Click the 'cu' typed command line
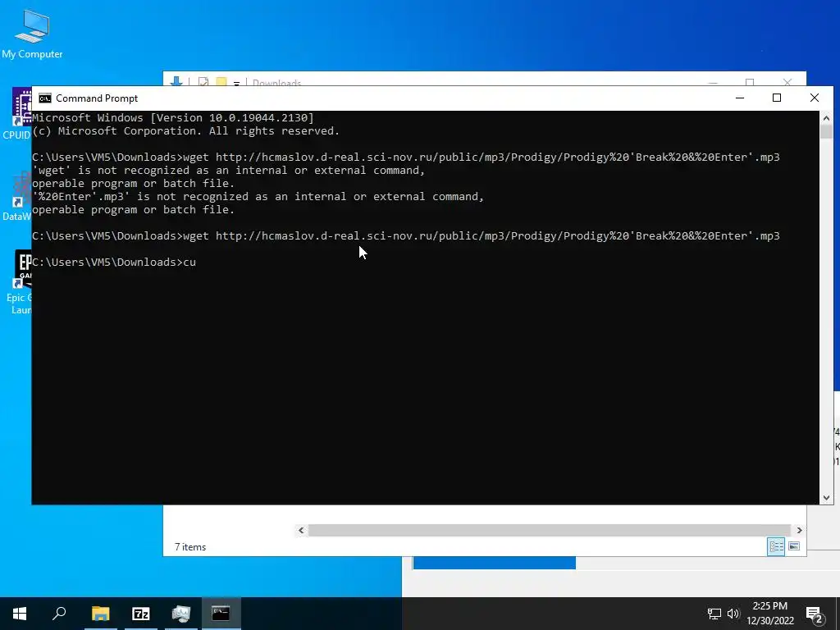The height and width of the screenshot is (630, 840). coord(114,262)
